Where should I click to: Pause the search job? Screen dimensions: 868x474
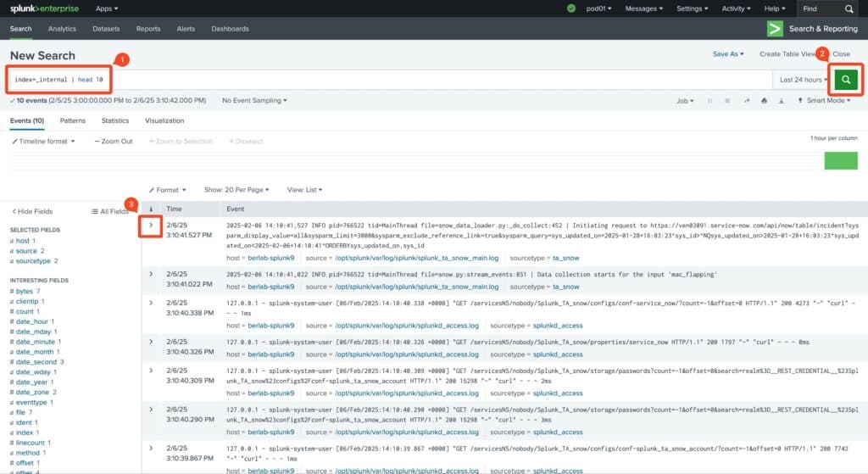click(x=710, y=100)
